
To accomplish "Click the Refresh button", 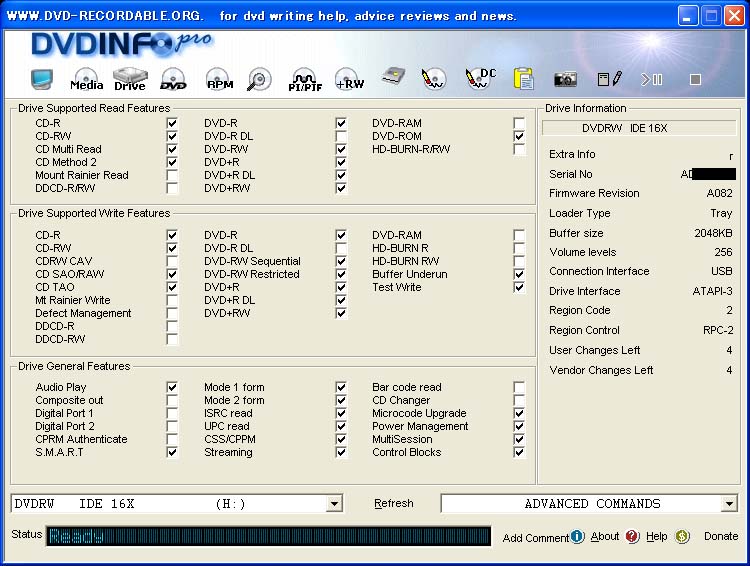I will pos(394,503).
